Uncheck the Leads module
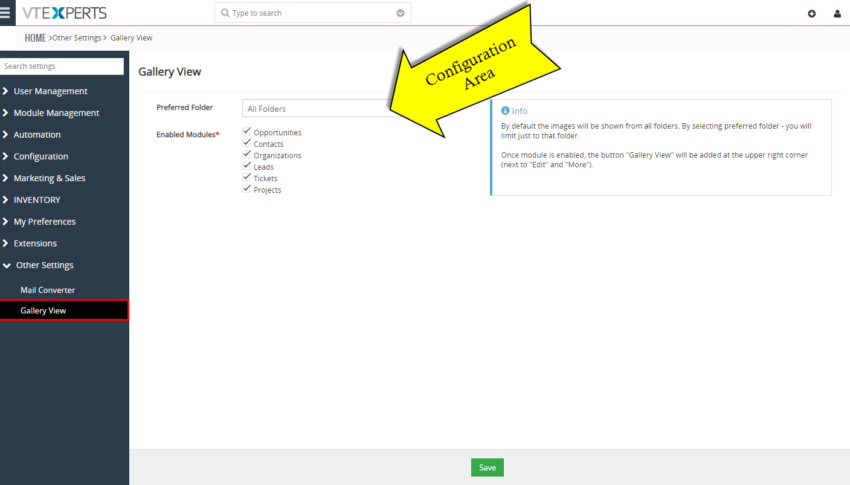The height and width of the screenshot is (485, 850). [247, 165]
